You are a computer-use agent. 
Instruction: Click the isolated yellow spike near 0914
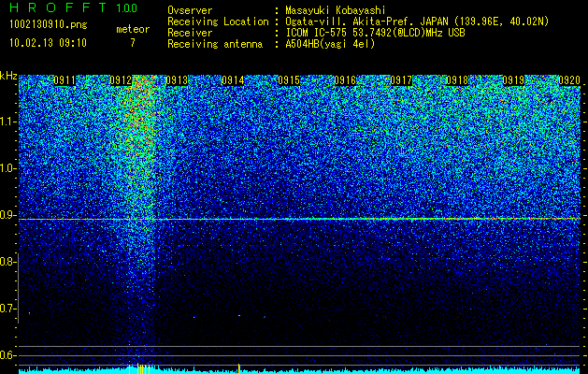239,368
